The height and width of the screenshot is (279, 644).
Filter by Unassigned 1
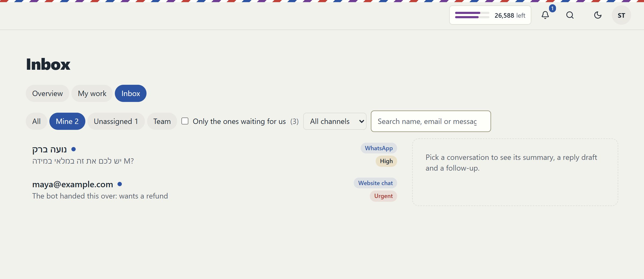pyautogui.click(x=116, y=121)
